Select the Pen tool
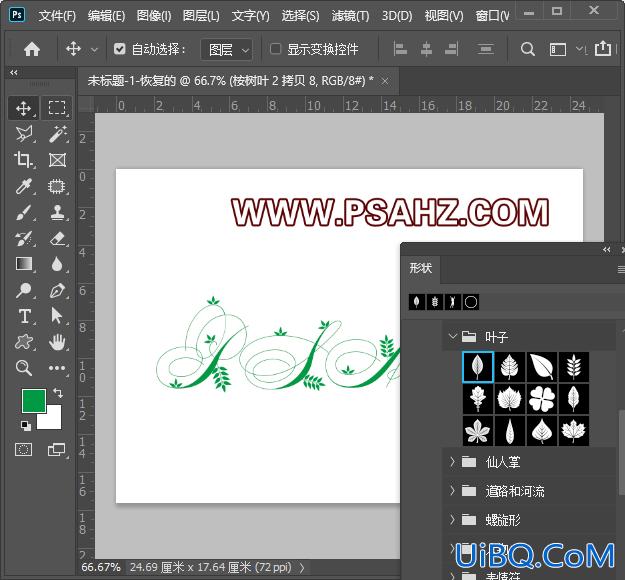Screen dimensions: 625x580 click(x=57, y=290)
